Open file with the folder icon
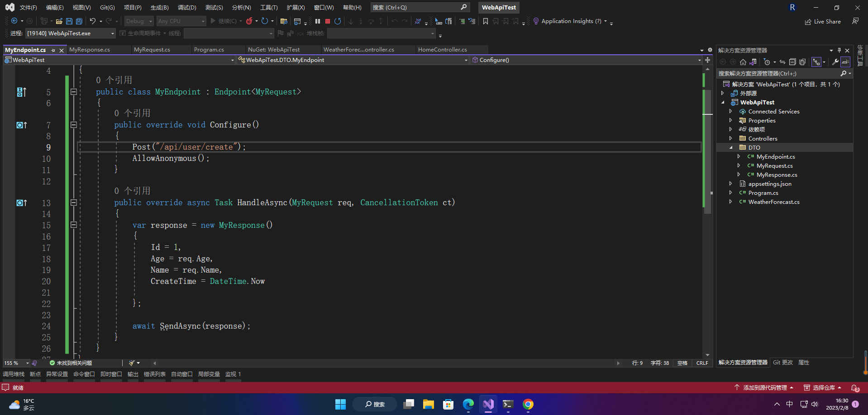The image size is (868, 415). 59,21
